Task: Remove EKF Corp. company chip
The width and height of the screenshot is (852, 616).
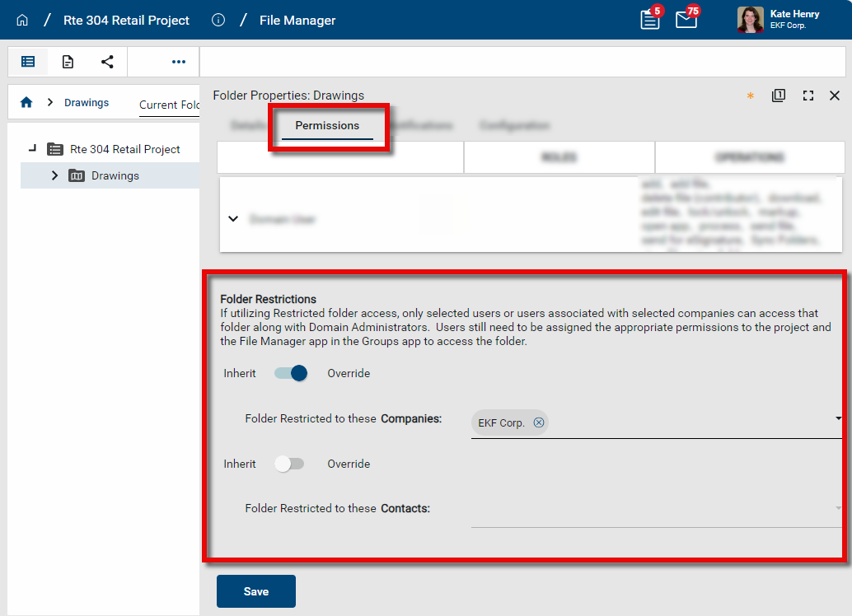Action: (539, 422)
